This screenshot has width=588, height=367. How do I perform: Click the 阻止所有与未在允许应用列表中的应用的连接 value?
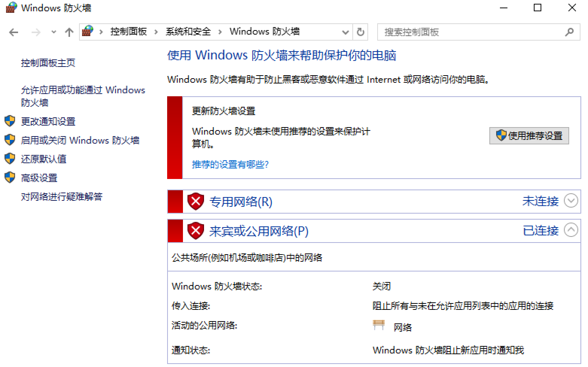coord(463,306)
